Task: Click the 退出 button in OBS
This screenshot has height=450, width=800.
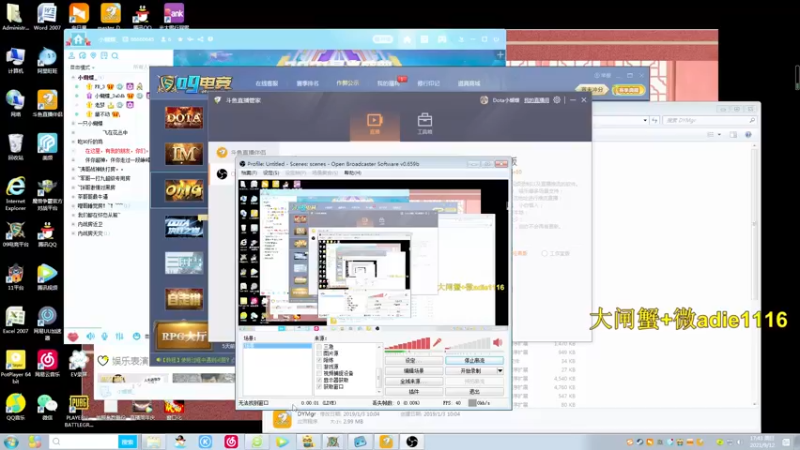Action: (474, 392)
